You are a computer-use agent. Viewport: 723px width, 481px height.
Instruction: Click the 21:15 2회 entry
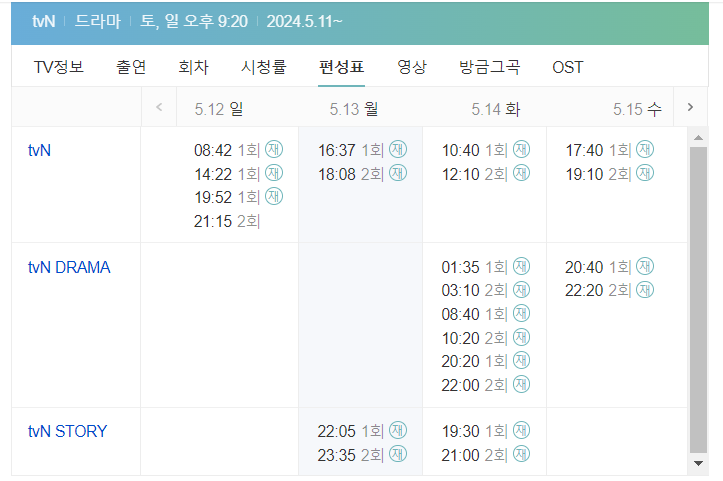point(227,221)
